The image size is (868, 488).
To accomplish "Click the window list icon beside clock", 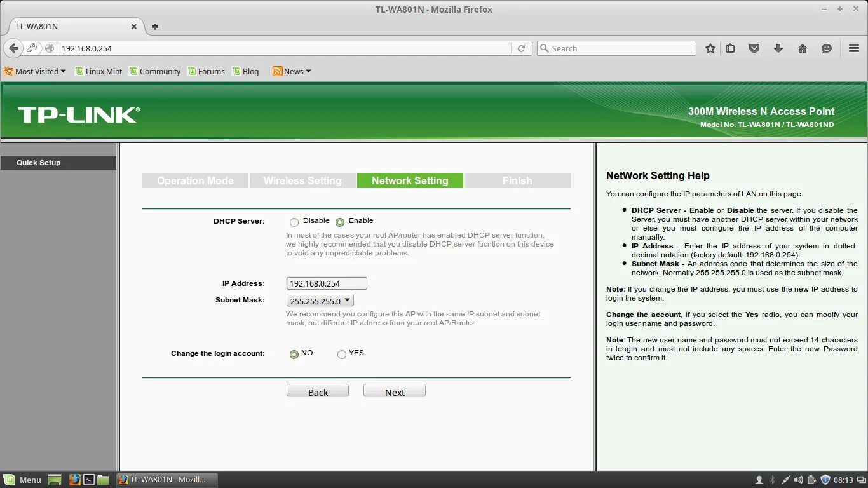I will (862, 480).
